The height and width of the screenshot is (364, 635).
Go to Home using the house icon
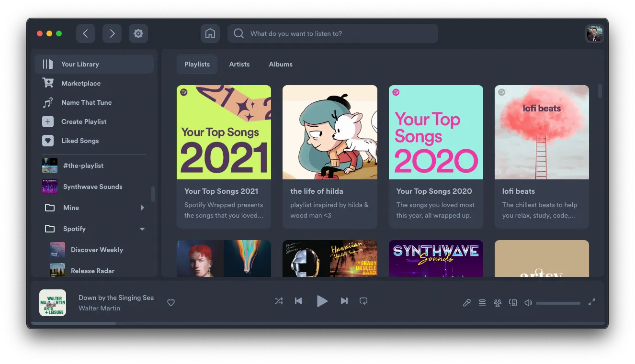coord(210,33)
